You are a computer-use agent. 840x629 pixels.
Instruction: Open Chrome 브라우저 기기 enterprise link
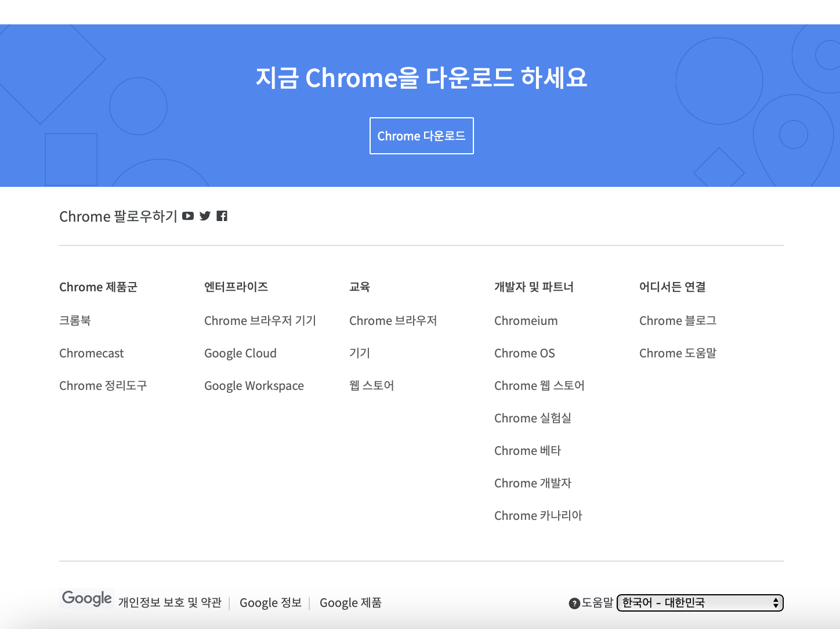[x=260, y=321]
